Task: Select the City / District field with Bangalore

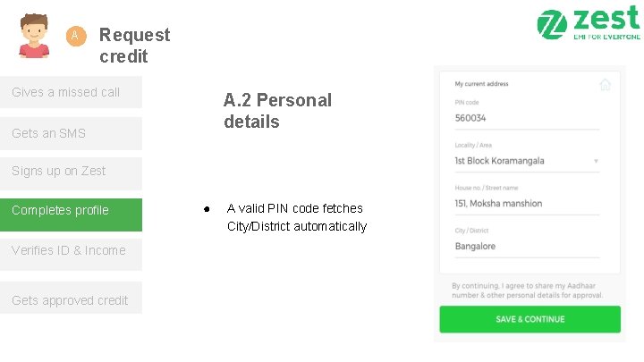Action: point(525,246)
